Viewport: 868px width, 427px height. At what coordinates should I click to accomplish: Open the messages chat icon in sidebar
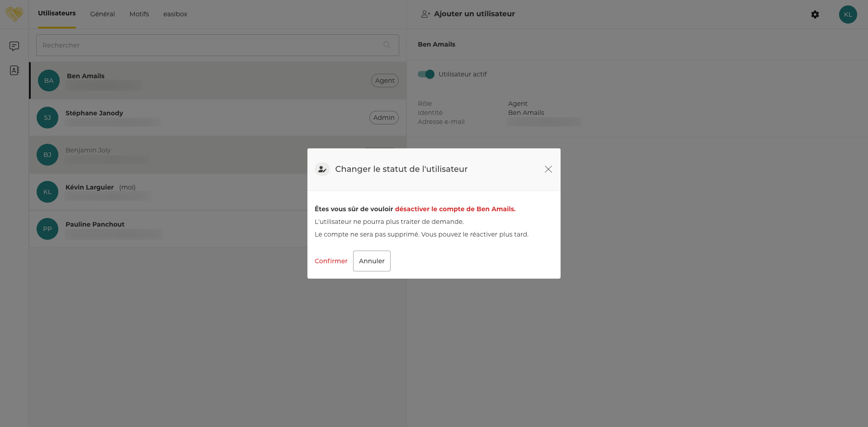click(14, 46)
